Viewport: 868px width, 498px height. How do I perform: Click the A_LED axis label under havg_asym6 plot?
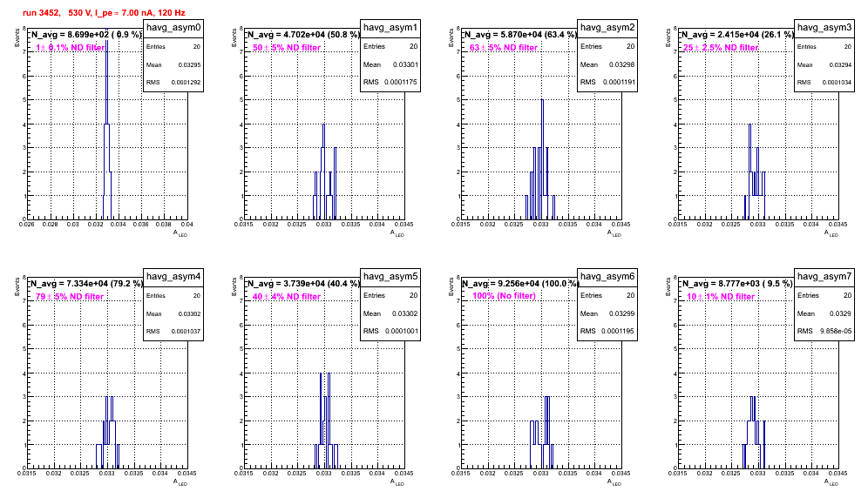click(x=614, y=482)
